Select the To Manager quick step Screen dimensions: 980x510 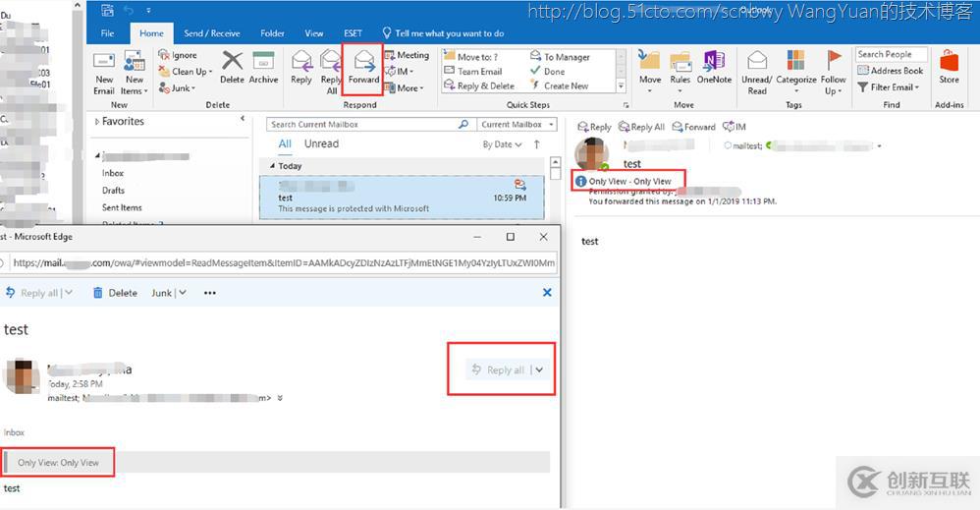pyautogui.click(x=560, y=57)
